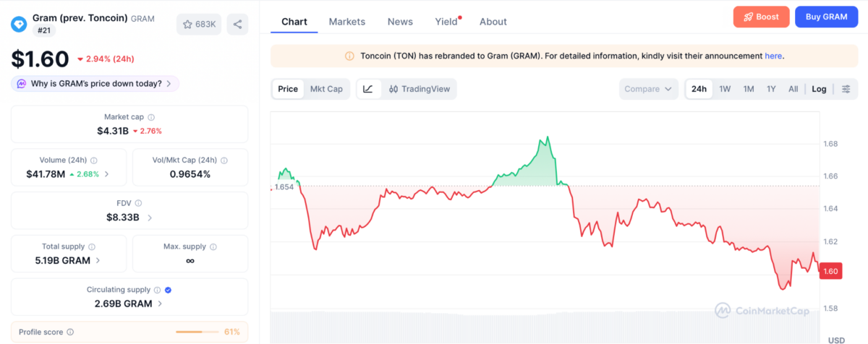Click the info icon beside FDV
Screen dimensions: 868x344
point(138,204)
